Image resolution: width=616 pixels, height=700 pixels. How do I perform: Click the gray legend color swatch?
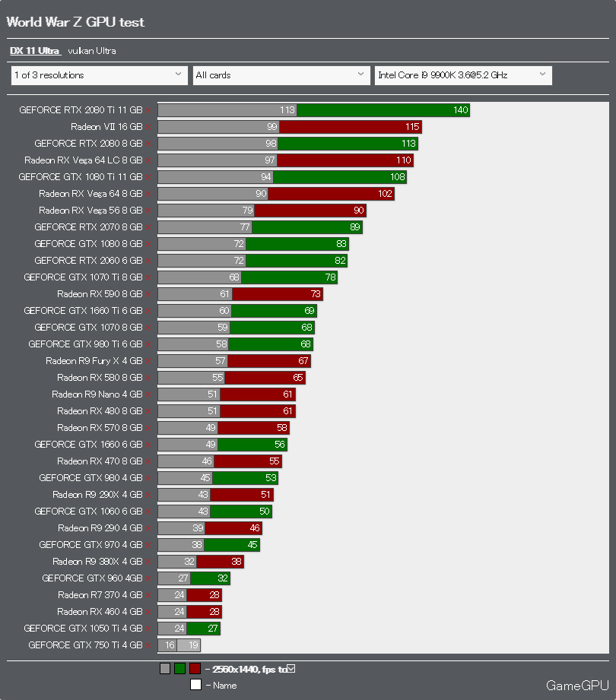[x=165, y=669]
